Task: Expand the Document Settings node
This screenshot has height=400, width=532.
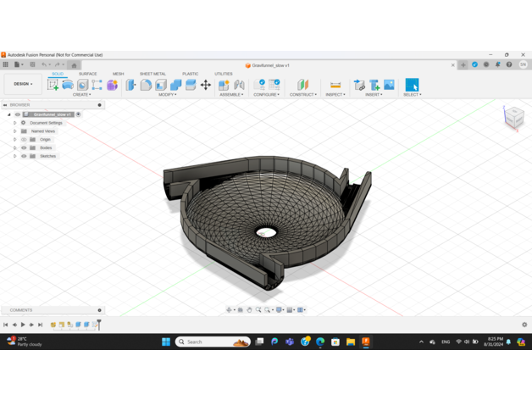Action: click(14, 123)
